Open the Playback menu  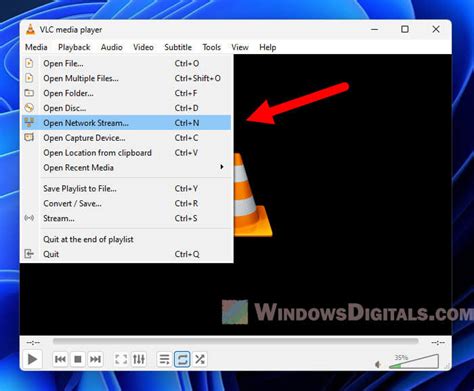[74, 47]
